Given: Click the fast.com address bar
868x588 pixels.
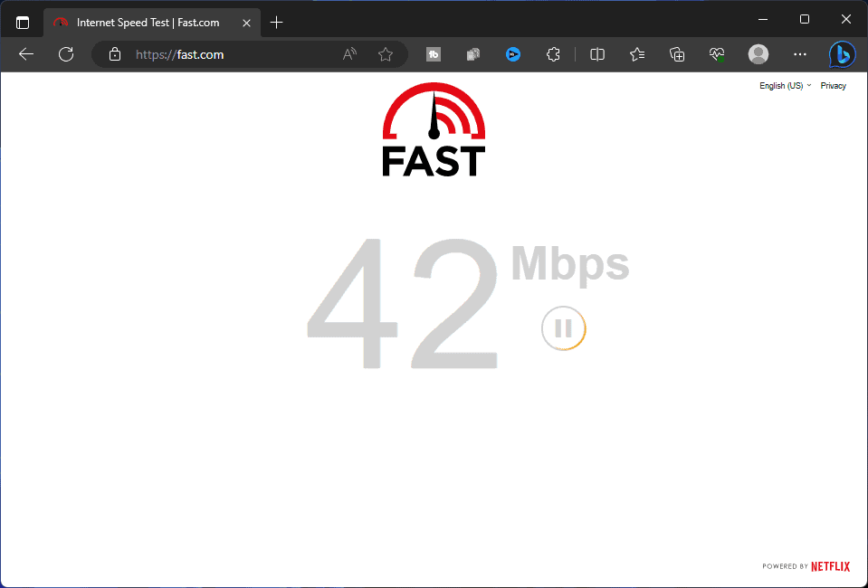Looking at the screenshot, I should (226, 54).
